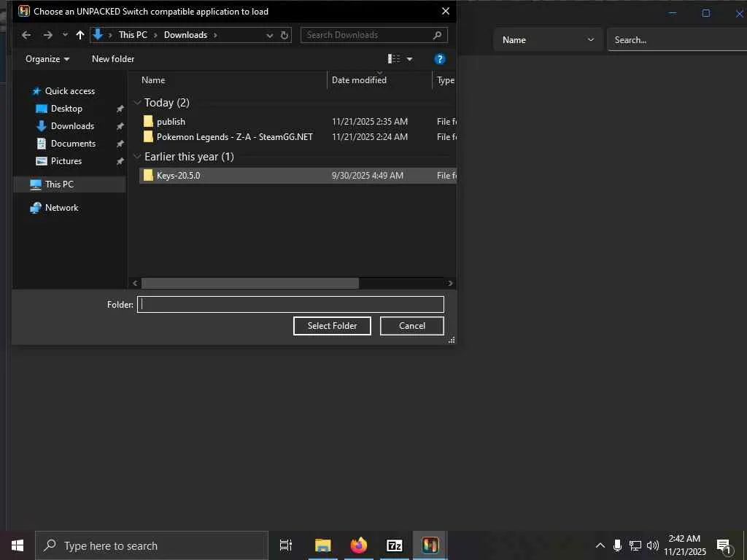This screenshot has width=747, height=560.
Task: Sort by Date modified column header
Action: pyautogui.click(x=359, y=80)
